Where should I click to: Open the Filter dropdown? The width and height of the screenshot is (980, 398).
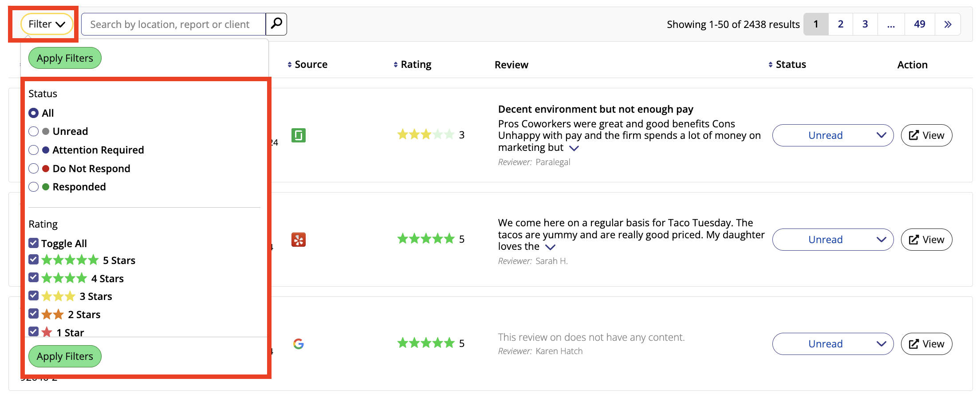[x=47, y=24]
